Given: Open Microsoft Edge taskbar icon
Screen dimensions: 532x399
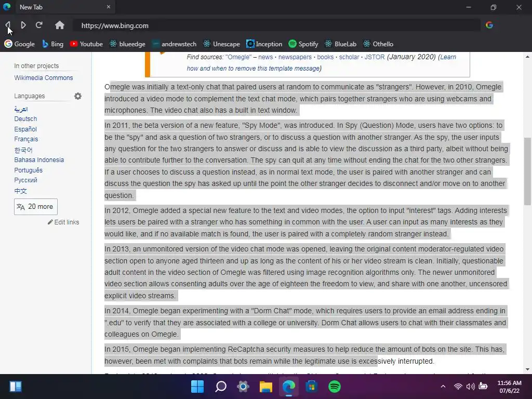Looking at the screenshot, I should [289, 387].
